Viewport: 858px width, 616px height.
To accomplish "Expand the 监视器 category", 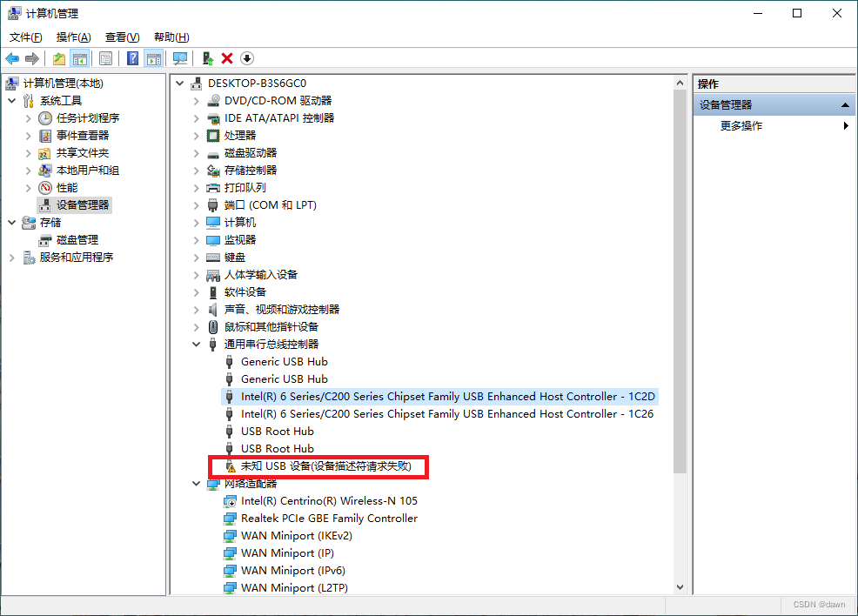I will pos(197,240).
